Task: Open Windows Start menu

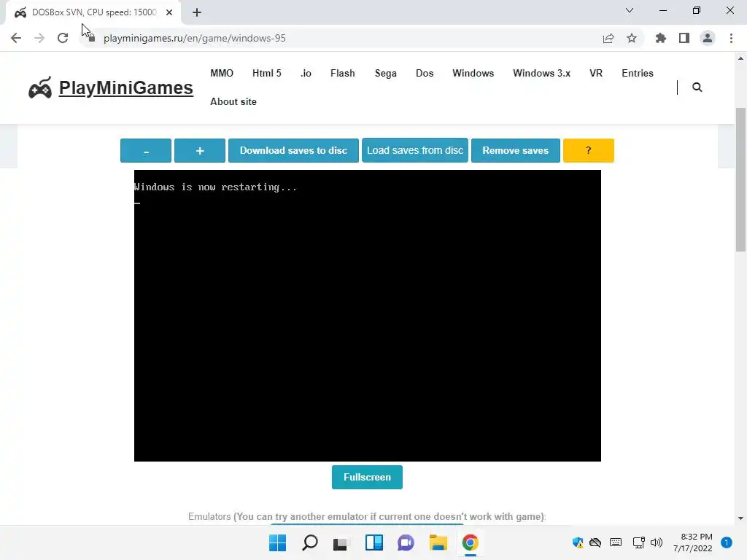Action: click(277, 542)
